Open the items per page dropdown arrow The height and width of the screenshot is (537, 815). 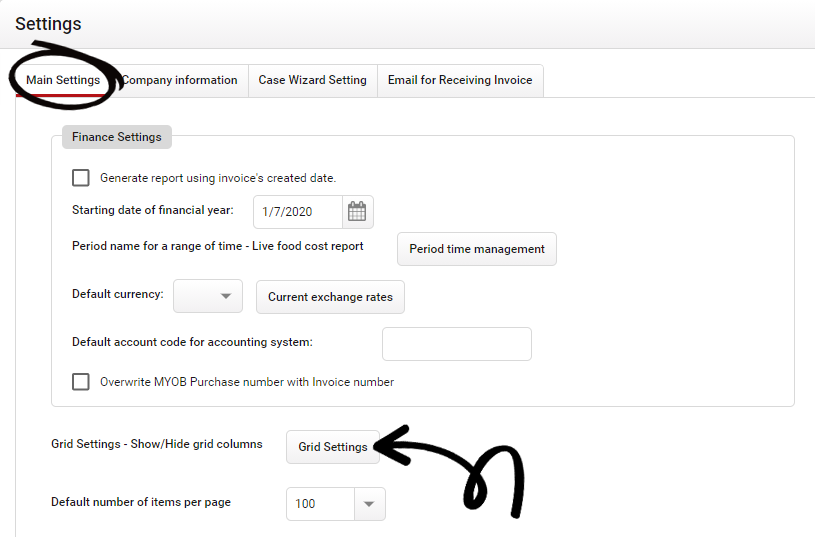click(369, 504)
